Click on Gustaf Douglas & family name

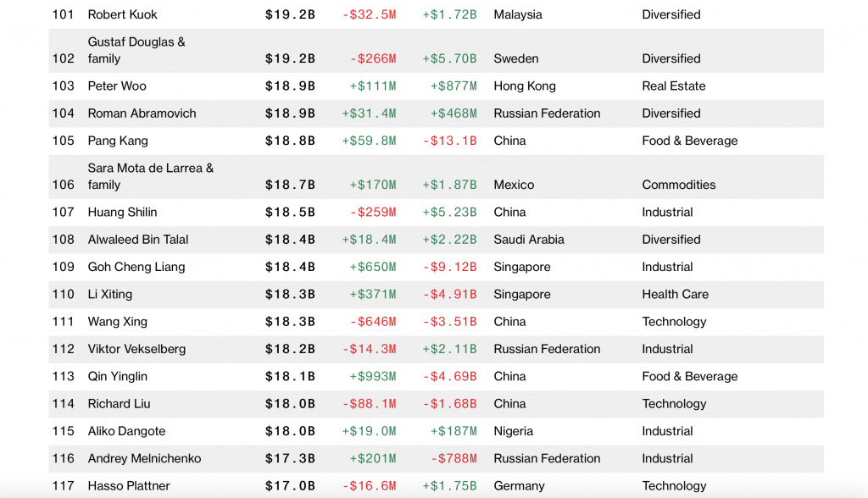(136, 50)
